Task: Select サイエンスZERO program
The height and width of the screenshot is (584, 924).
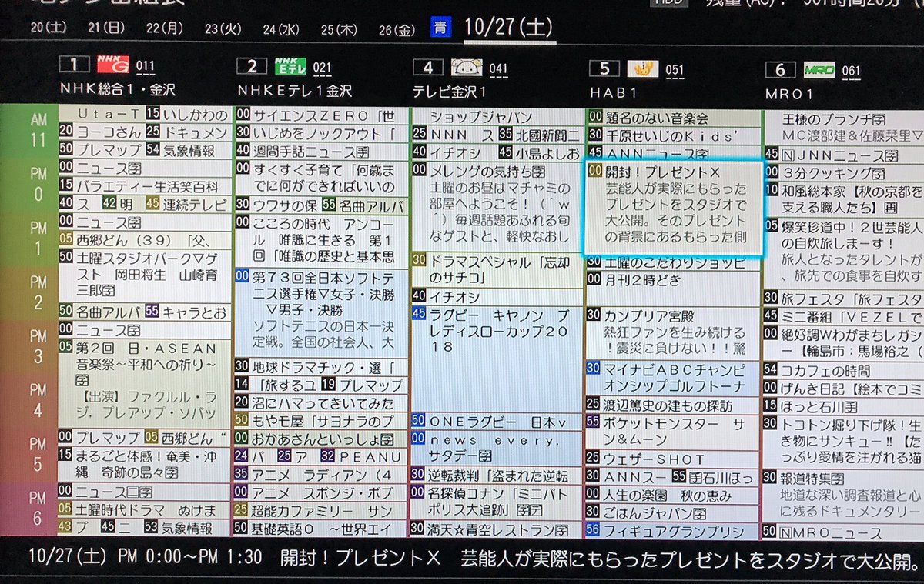Action: [x=320, y=116]
